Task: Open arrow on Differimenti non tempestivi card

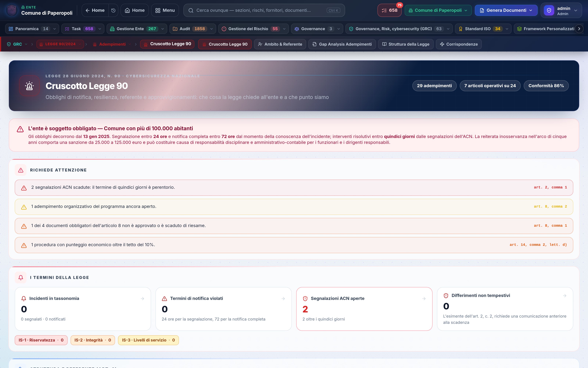Action: 564,296
